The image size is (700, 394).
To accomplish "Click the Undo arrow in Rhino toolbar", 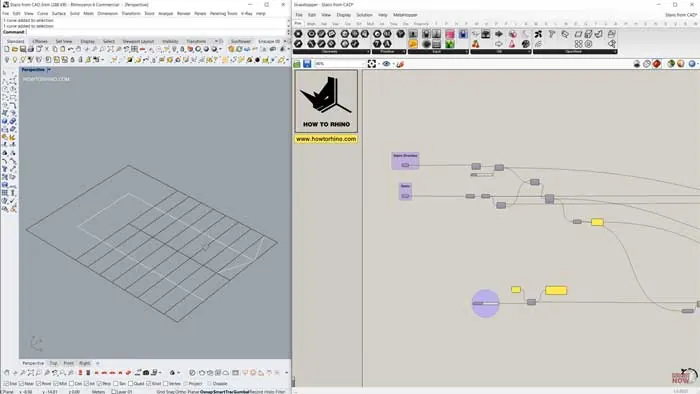I will pos(71,49).
